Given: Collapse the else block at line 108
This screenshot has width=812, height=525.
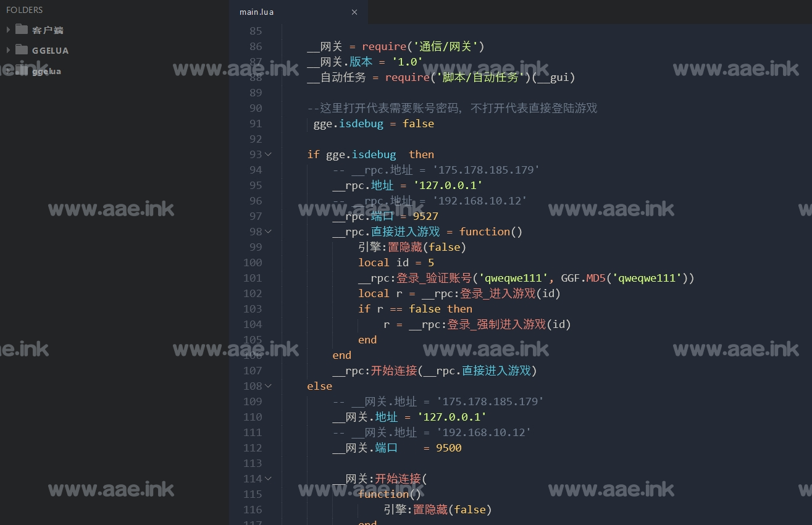Looking at the screenshot, I should tap(268, 386).
